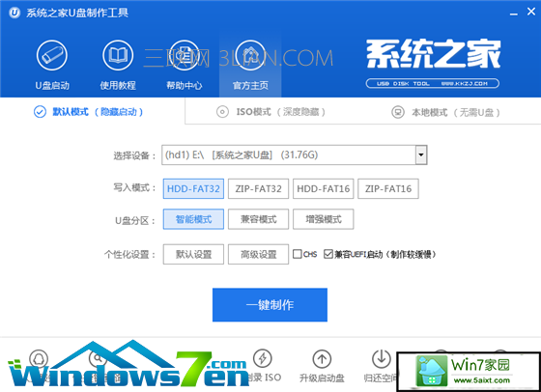Click the 刻录 ISO lightning icon
The height and width of the screenshot is (392, 541).
tap(263, 358)
